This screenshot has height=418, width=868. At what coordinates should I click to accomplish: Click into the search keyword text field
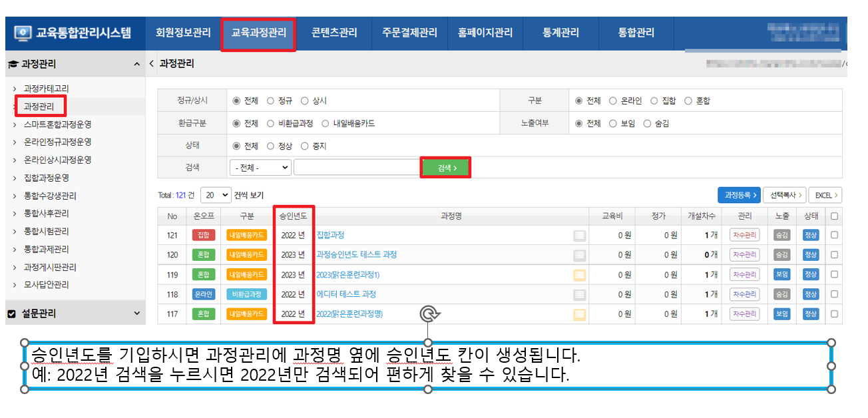356,168
